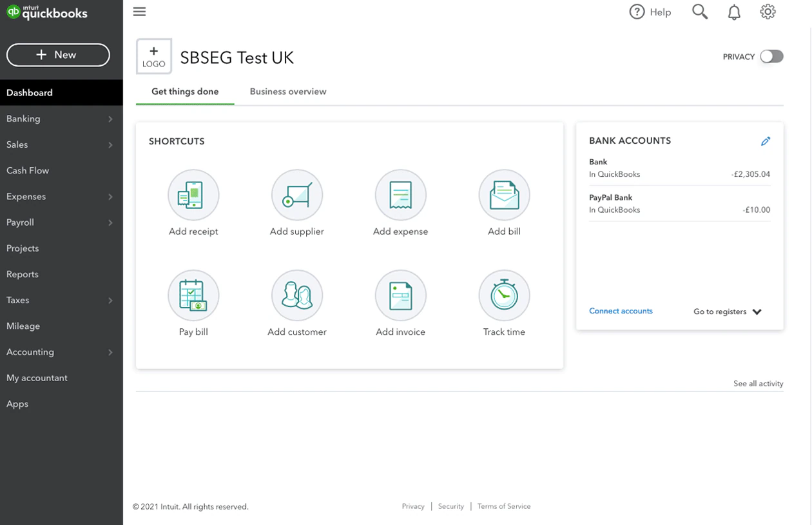
Task: Click the -£2,305.04 balance amount
Action: coord(751,174)
